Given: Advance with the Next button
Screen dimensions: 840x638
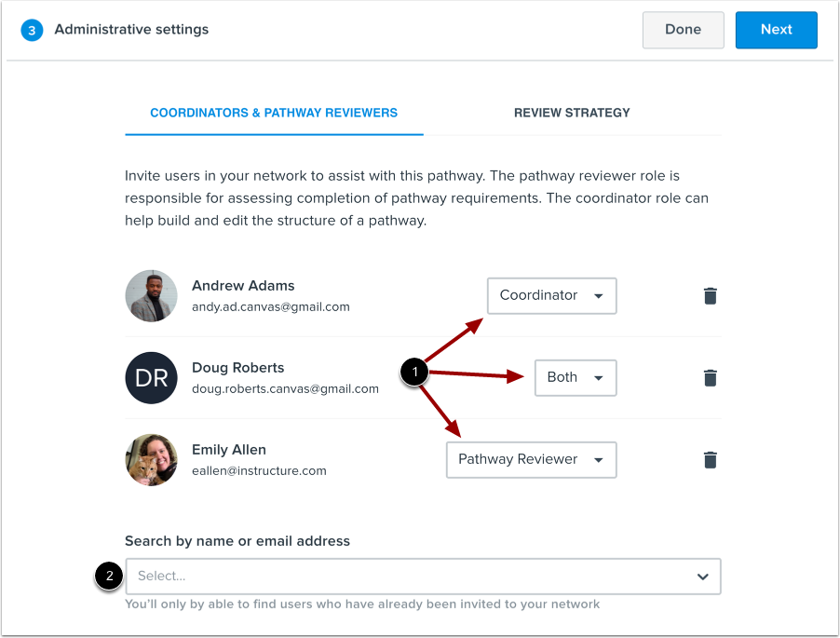Looking at the screenshot, I should tap(776, 29).
